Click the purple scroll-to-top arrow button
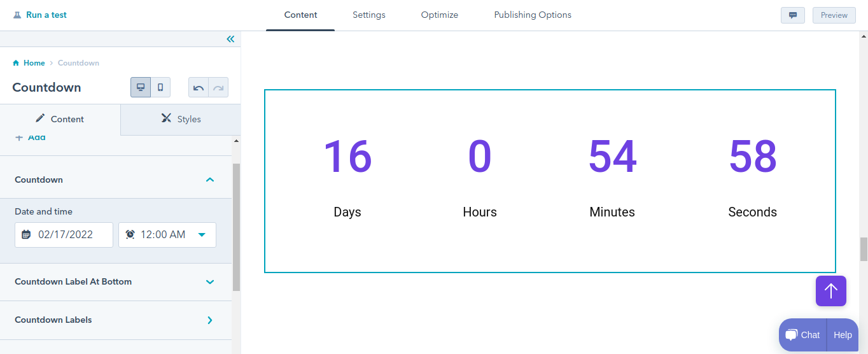This screenshot has width=868, height=354. (x=830, y=291)
